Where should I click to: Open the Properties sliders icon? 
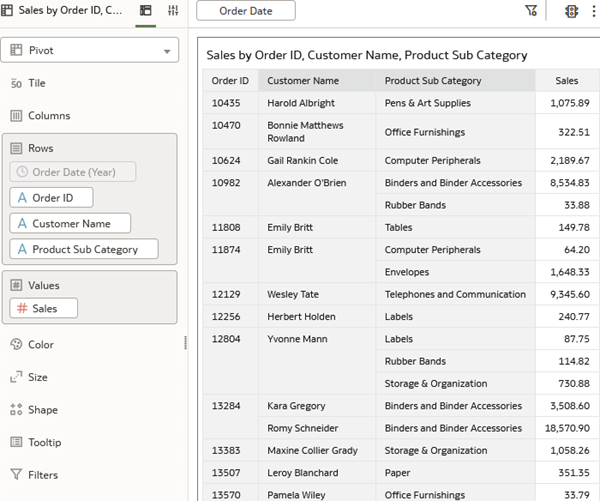tap(173, 10)
